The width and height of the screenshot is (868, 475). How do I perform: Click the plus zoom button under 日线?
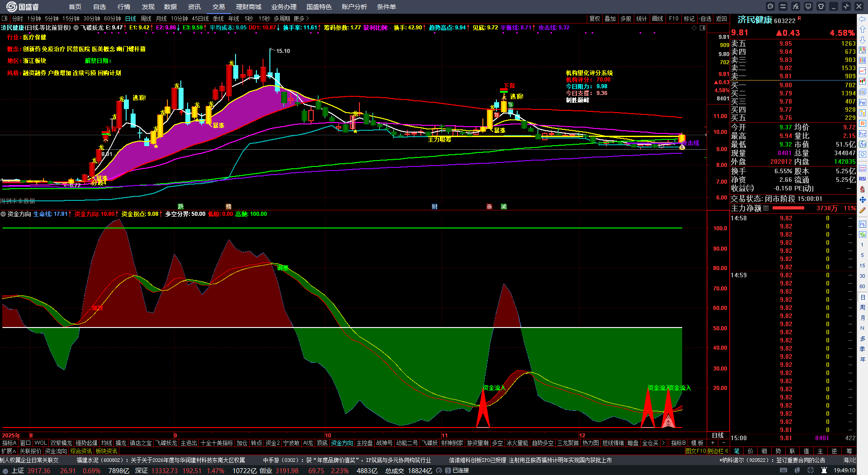(x=713, y=443)
